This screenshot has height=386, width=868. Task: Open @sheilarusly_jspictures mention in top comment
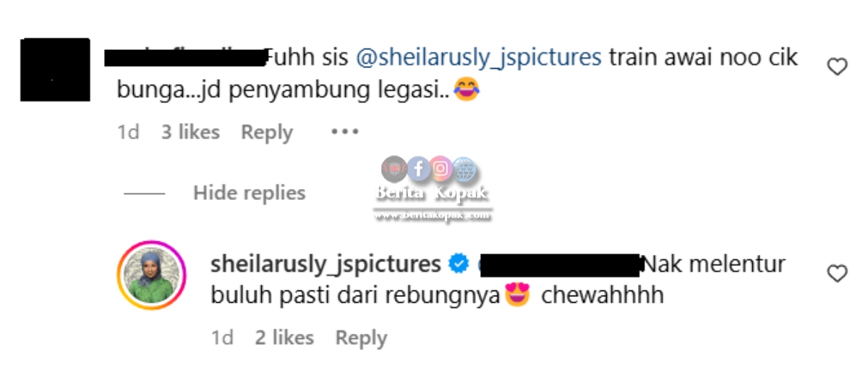(x=478, y=58)
